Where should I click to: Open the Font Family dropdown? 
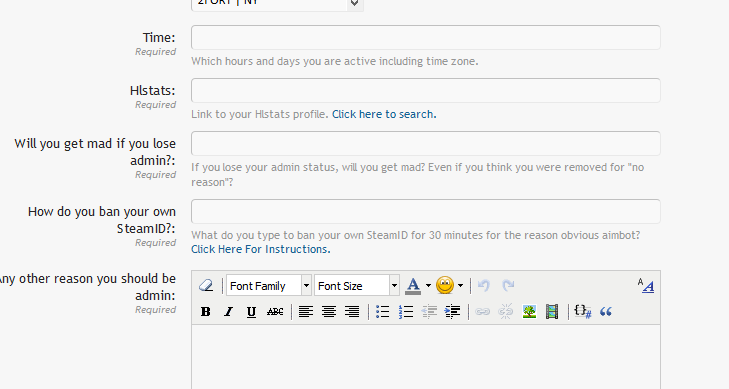point(268,285)
